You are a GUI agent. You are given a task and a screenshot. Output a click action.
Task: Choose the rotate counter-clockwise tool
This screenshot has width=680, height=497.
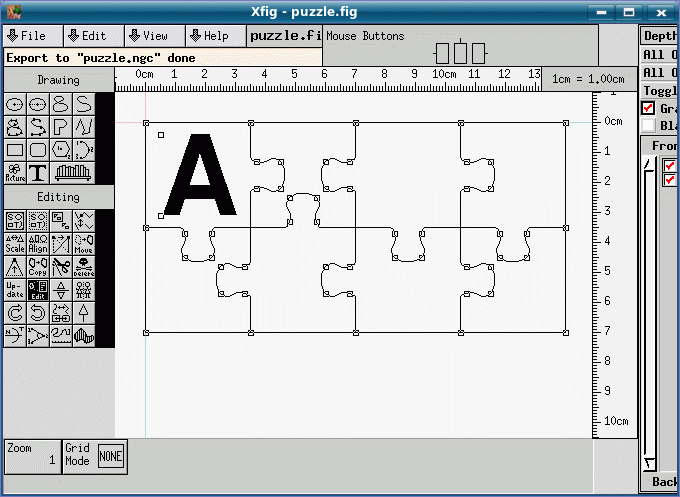[x=38, y=313]
